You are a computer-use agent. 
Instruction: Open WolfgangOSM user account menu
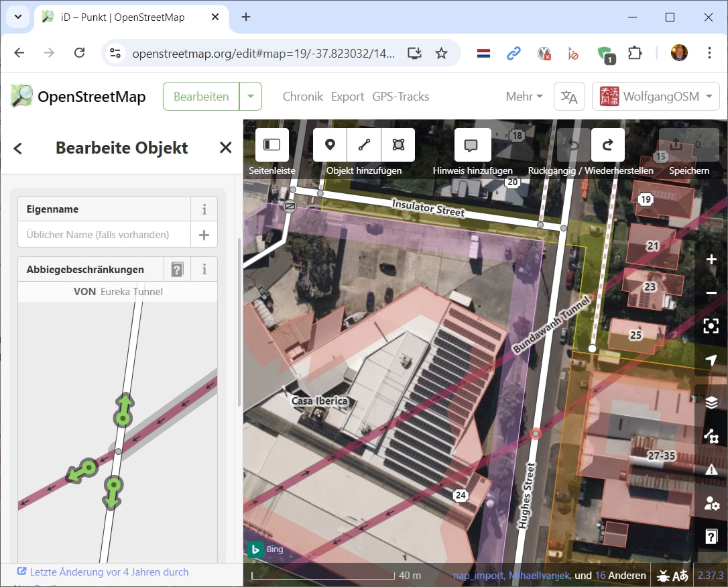click(656, 97)
